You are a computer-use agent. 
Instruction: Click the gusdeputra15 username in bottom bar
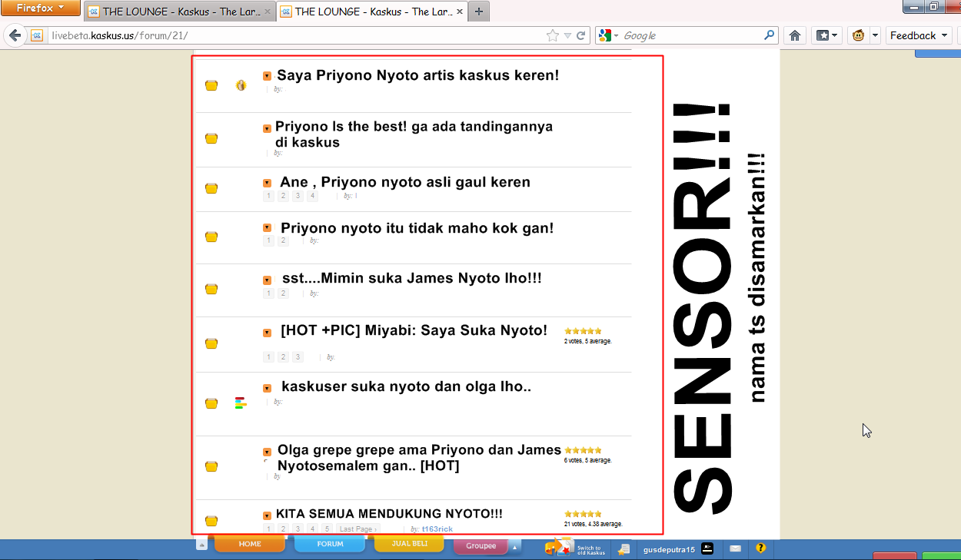[669, 549]
